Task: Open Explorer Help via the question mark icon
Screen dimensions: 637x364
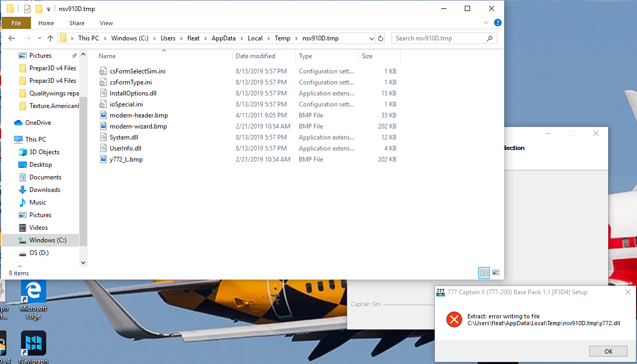Action: coord(497,23)
